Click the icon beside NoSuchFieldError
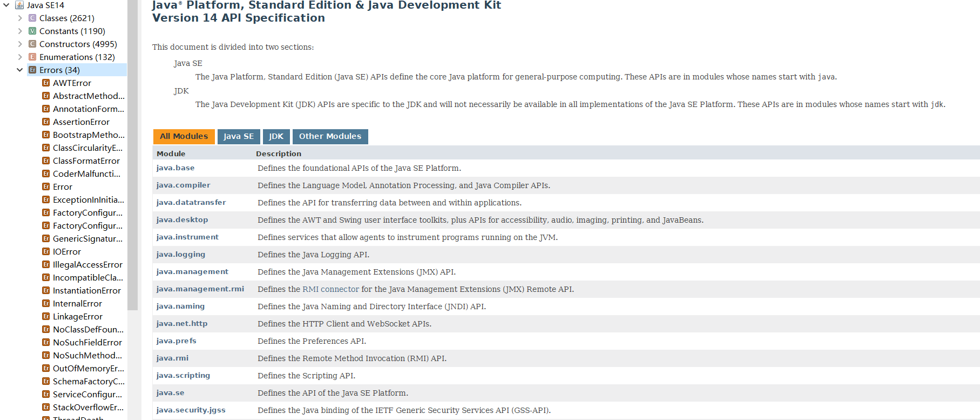Image resolution: width=980 pixels, height=420 pixels. (x=46, y=342)
